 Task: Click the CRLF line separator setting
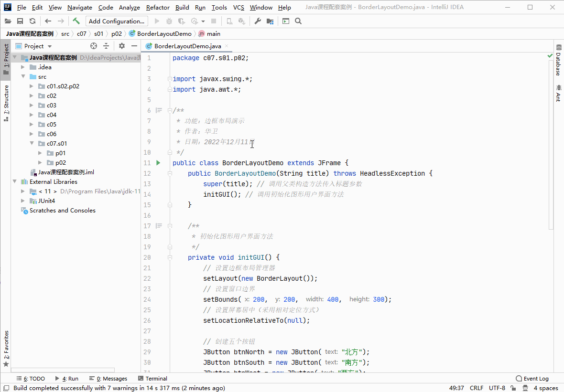[476, 388]
